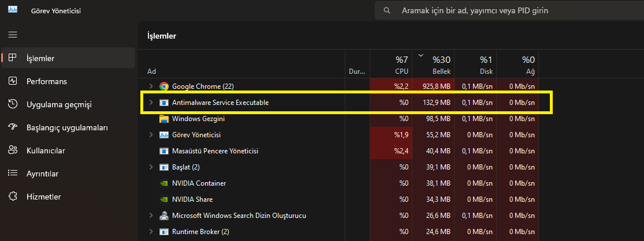This screenshot has height=241, width=644.
Task: Expand the Runtime Broker process group
Action: 151,232
